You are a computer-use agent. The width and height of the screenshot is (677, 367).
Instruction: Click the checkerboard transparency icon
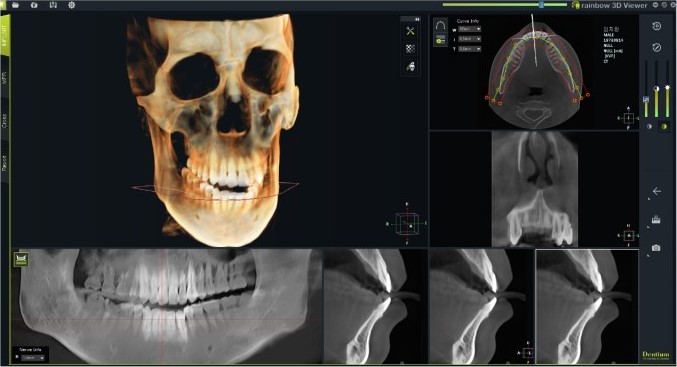tap(410, 49)
